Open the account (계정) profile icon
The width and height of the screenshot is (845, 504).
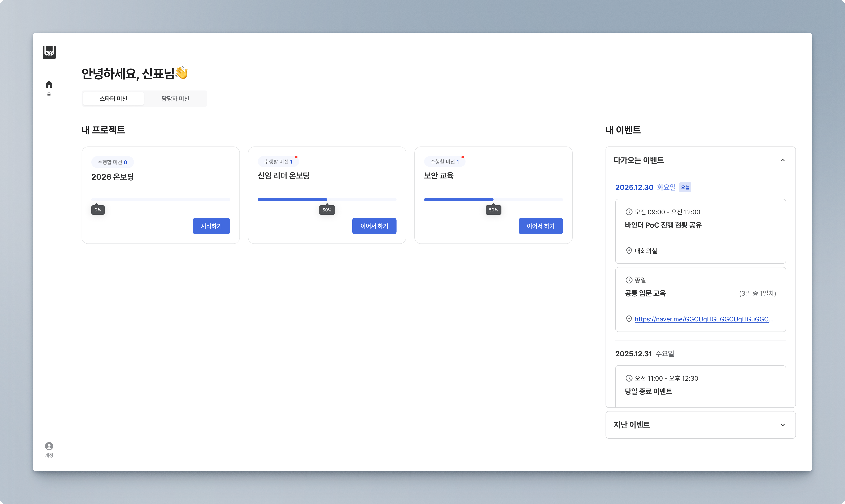click(49, 446)
